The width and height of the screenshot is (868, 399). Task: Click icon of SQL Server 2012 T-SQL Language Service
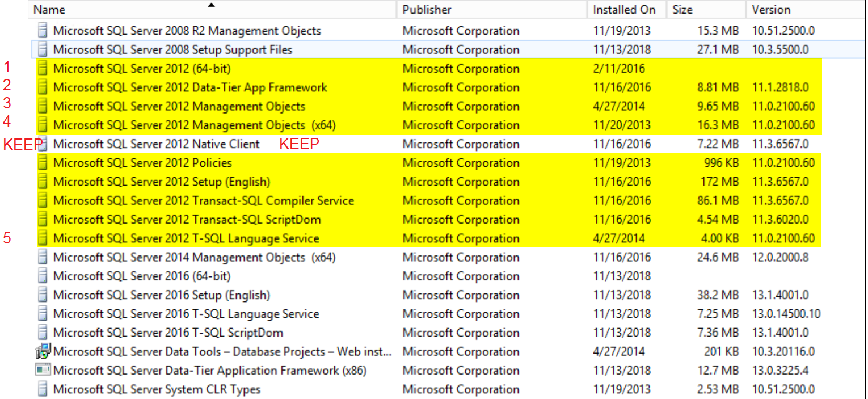coord(42,238)
